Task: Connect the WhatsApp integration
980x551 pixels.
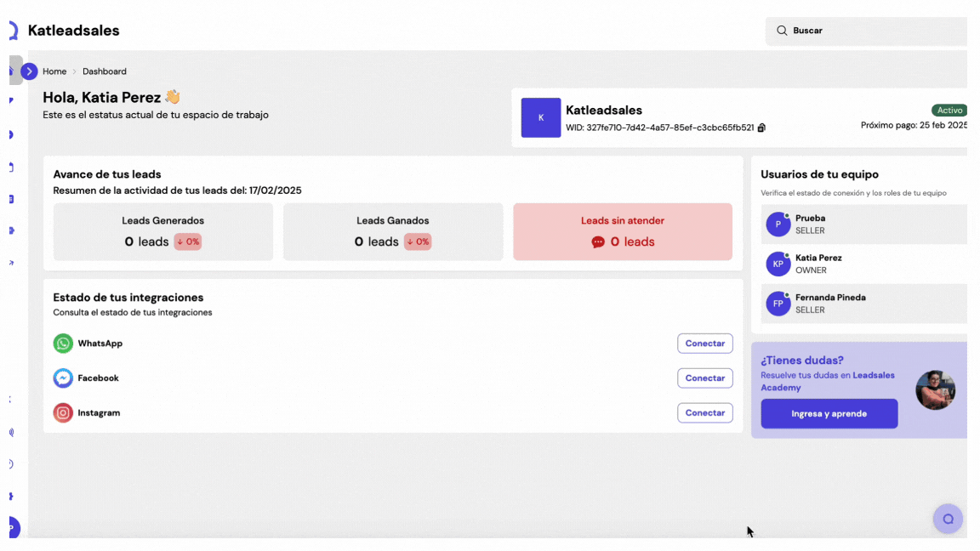Action: [704, 344]
